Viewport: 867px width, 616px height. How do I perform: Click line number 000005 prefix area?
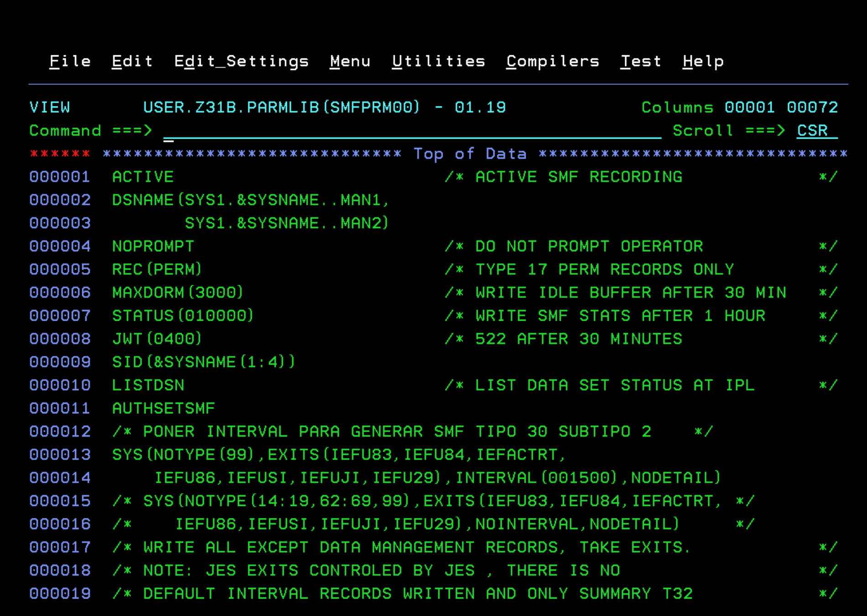coord(60,270)
